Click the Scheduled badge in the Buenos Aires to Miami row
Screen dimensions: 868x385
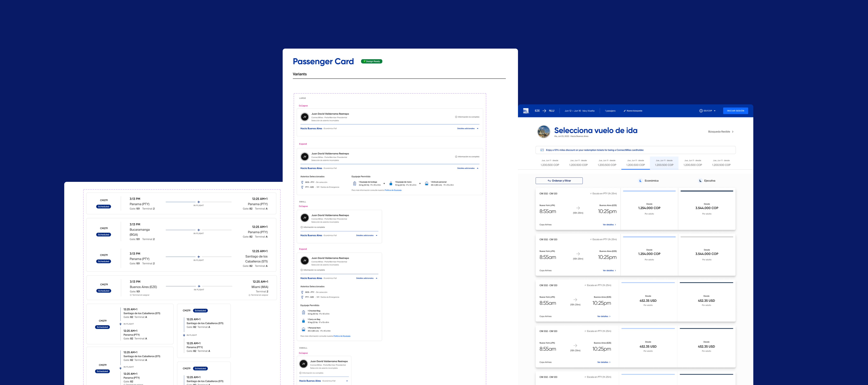coord(104,291)
